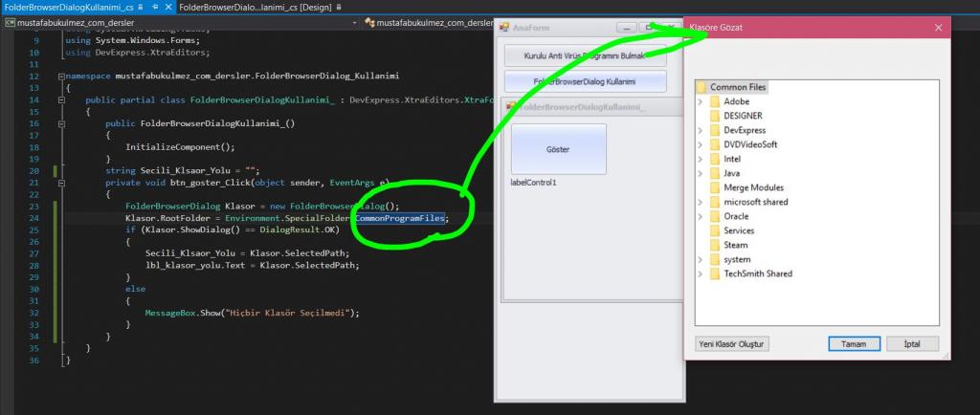
Task: Click InitializeComponent(); on line 18
Action: (x=180, y=147)
